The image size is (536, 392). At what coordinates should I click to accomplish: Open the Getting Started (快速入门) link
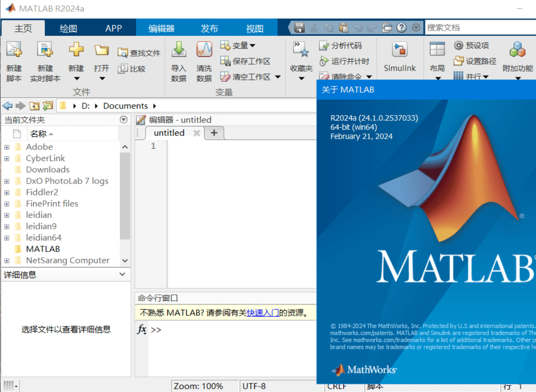263,313
